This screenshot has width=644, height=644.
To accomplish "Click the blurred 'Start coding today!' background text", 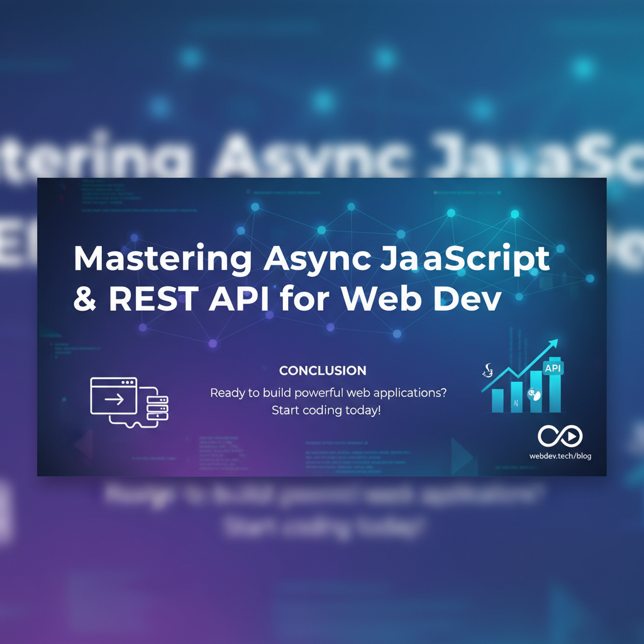I will (x=323, y=526).
